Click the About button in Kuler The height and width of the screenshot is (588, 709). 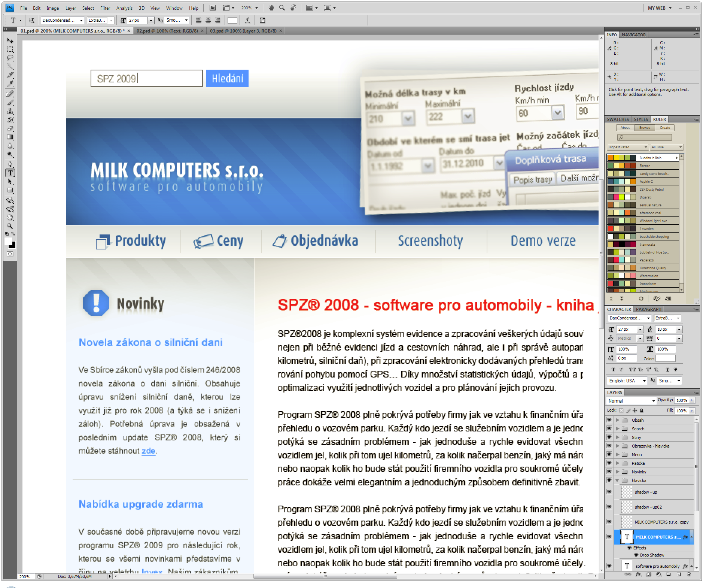point(625,128)
